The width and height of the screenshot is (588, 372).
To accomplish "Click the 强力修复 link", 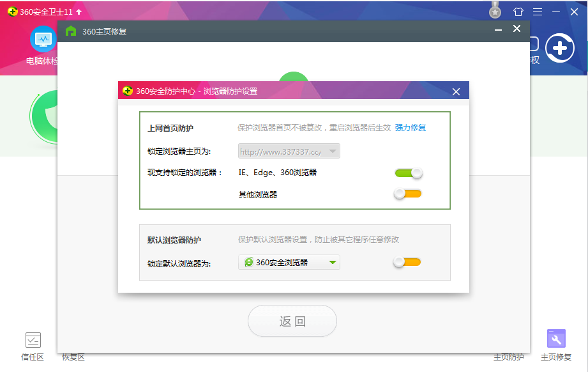I will coord(411,128).
